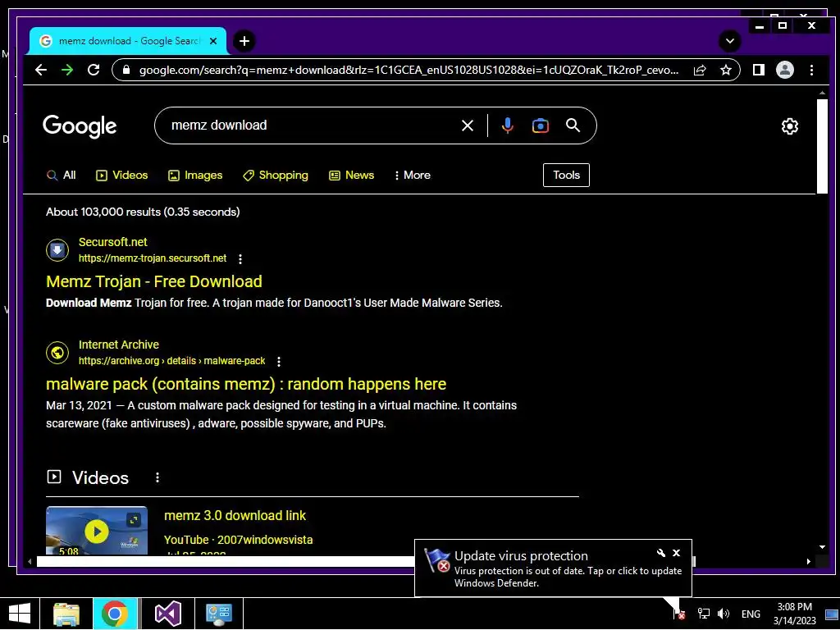
Task: Clear the search box with the X
Action: [x=467, y=126]
